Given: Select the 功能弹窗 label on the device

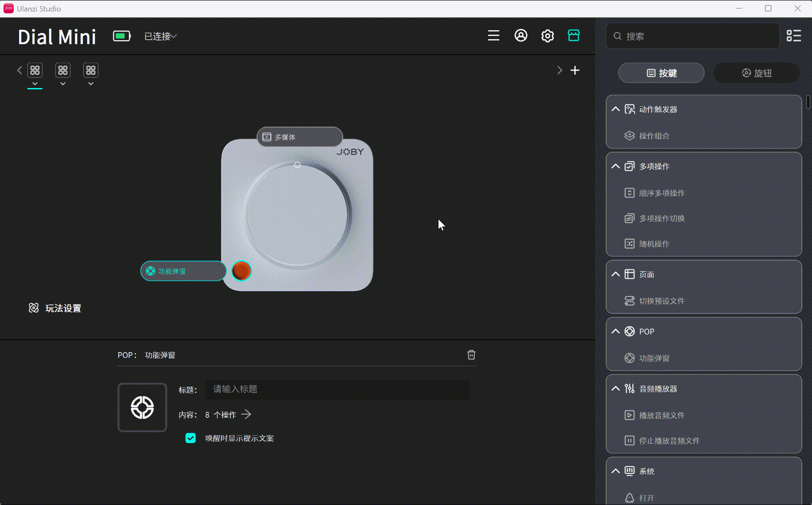Looking at the screenshot, I should click(183, 271).
